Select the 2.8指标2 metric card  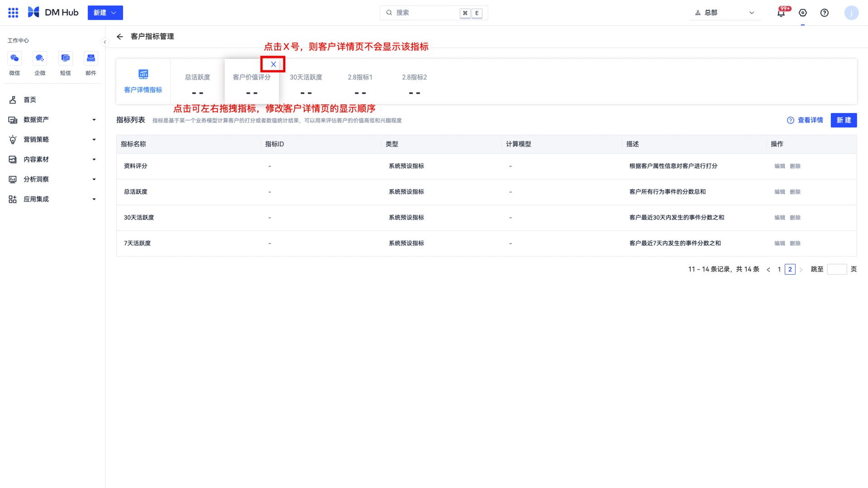[415, 82]
